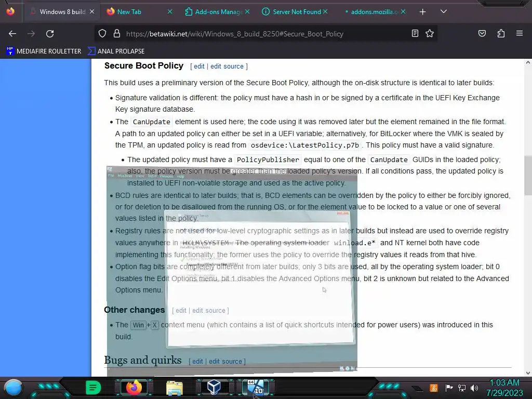This screenshot has width=532, height=399.
Task: Open the MEDIAFIRE ROULETTER bookmark
Action: click(44, 51)
